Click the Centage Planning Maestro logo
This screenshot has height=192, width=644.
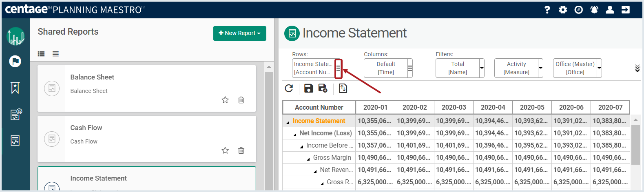click(75, 9)
